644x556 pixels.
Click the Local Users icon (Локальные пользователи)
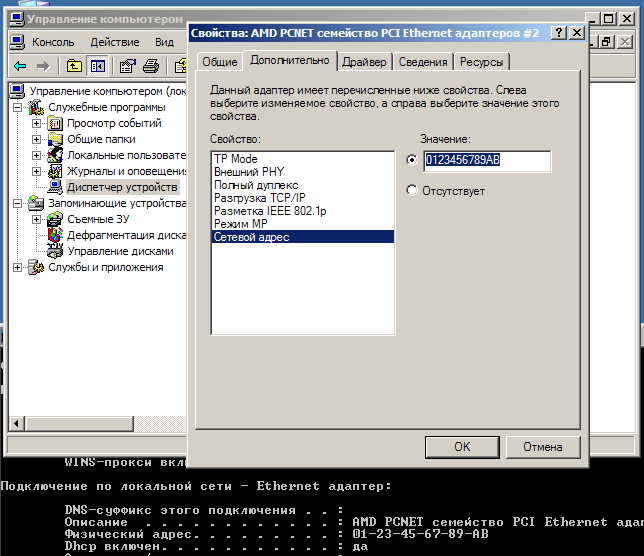(x=55, y=155)
